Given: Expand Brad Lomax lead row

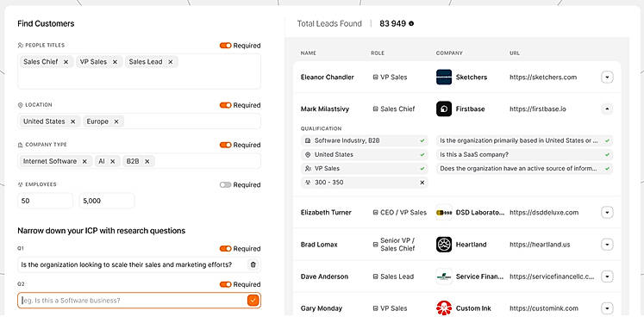Looking at the screenshot, I should point(607,245).
